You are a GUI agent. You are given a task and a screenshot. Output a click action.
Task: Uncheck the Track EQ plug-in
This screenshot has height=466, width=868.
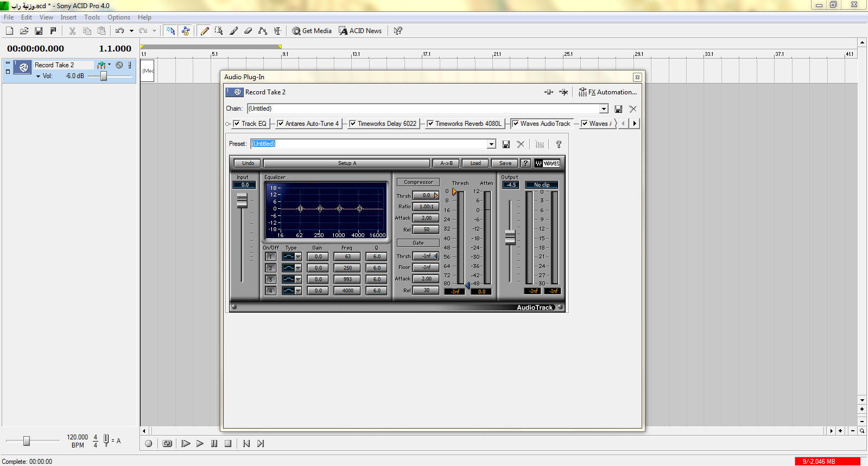tap(237, 124)
